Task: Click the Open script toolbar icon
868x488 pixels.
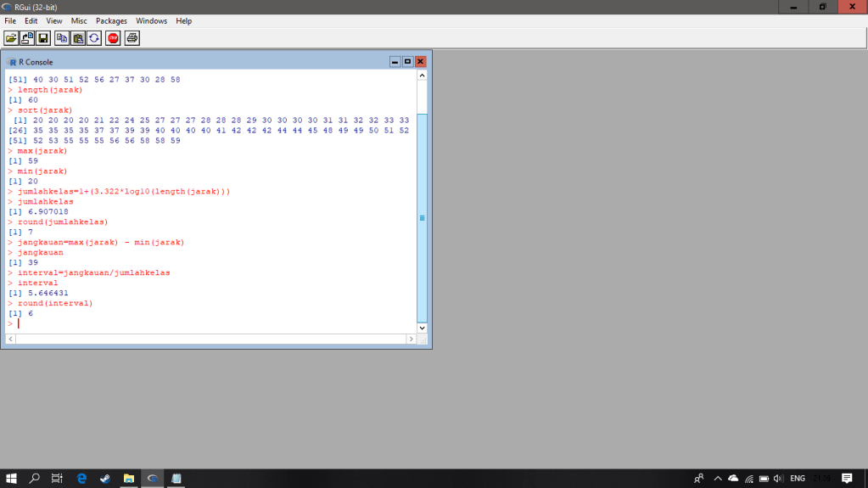Action: coord(11,38)
